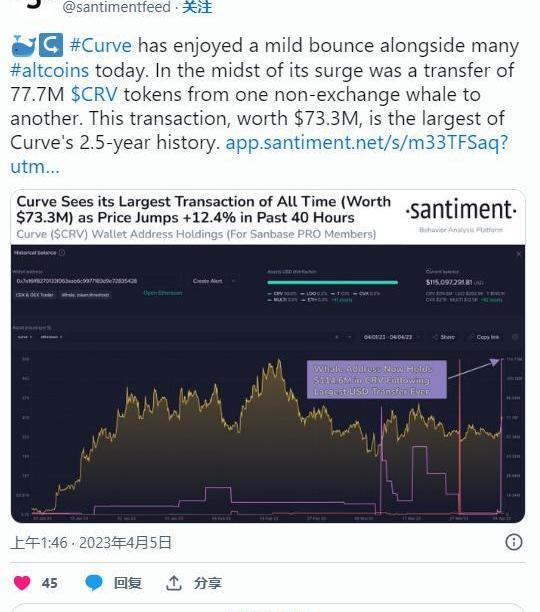The width and height of the screenshot is (540, 612).
Task: Open the $CRV cashtag
Action: [94, 94]
